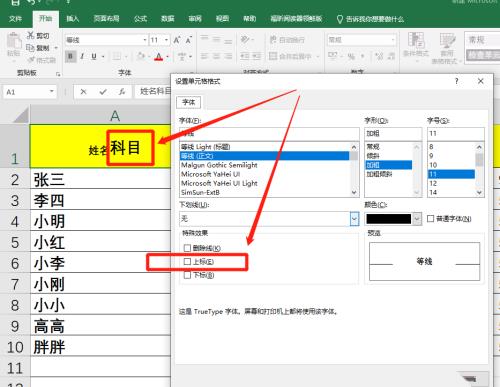Click the formula bar Enter checkmark
Image resolution: width=500 pixels, height=387 pixels.
pyautogui.click(x=103, y=92)
